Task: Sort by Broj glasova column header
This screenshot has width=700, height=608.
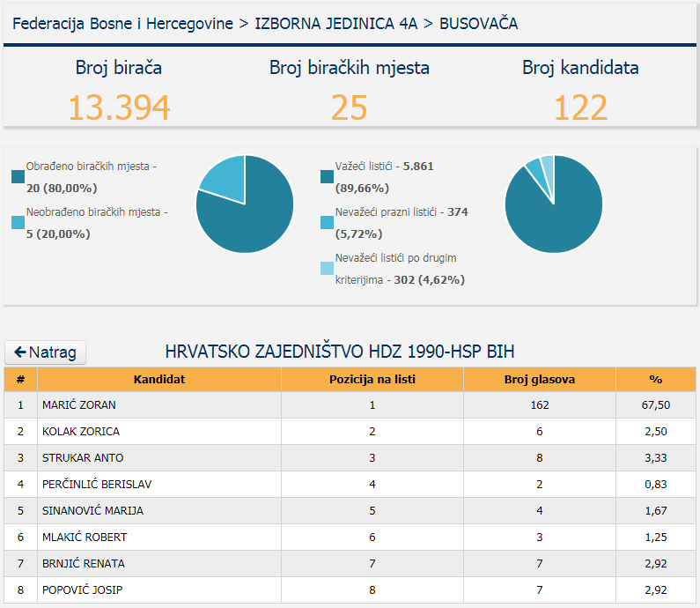Action: pos(539,380)
